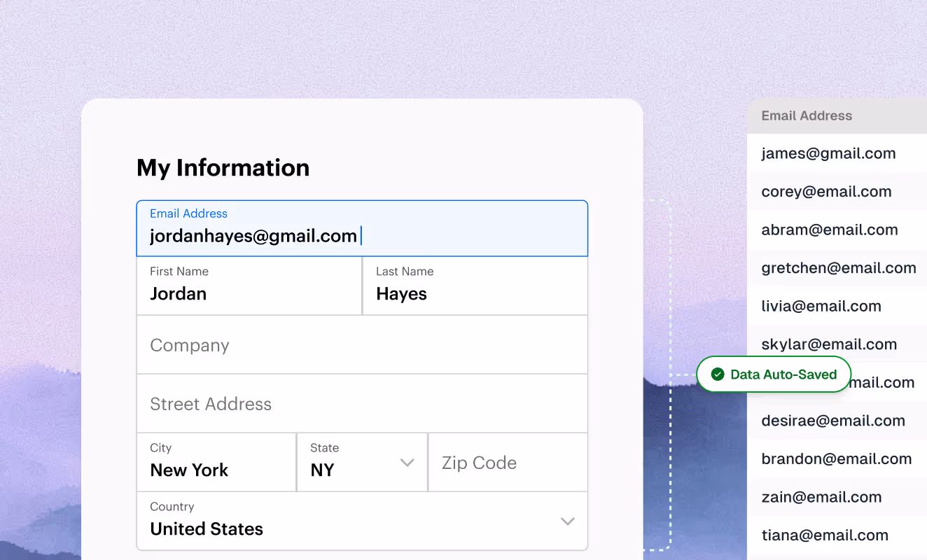The width and height of the screenshot is (927, 560).
Task: Click the green checkmark icon in Data Auto-Saved badge
Action: pos(717,374)
